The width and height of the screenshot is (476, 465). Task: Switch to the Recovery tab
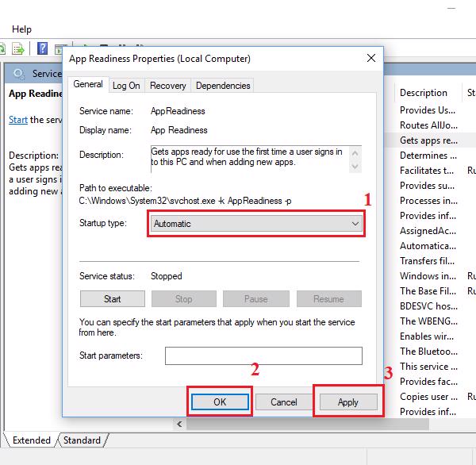167,86
